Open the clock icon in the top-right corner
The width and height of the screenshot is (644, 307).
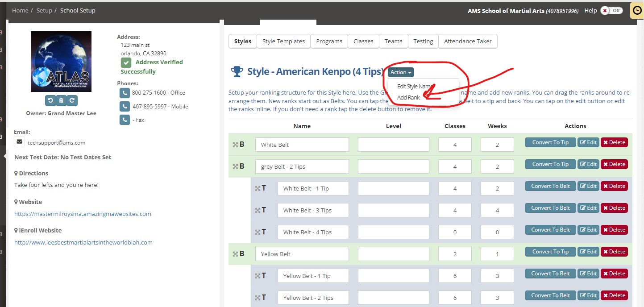[x=637, y=11]
